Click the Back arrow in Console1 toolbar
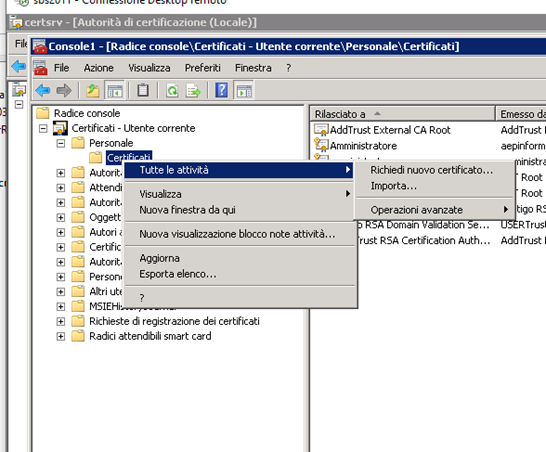Viewport: 546px width, 452px height. 43,91
